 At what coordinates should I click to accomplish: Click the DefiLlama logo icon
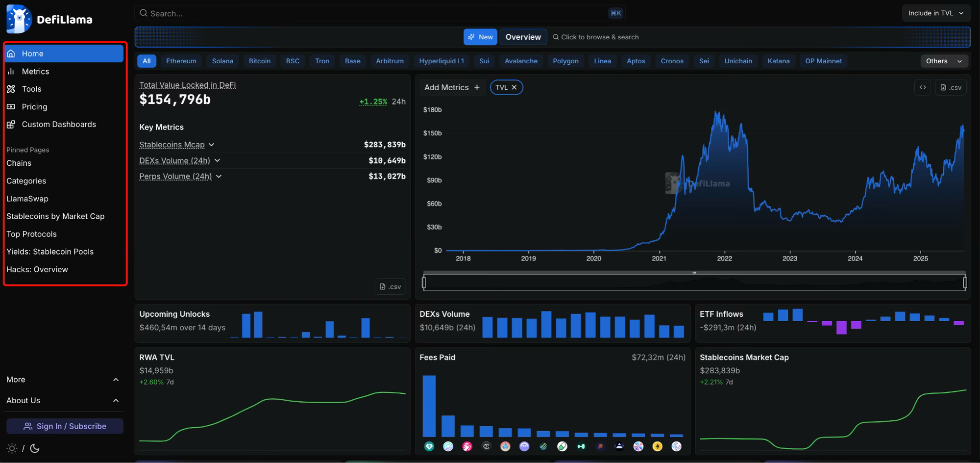19,19
